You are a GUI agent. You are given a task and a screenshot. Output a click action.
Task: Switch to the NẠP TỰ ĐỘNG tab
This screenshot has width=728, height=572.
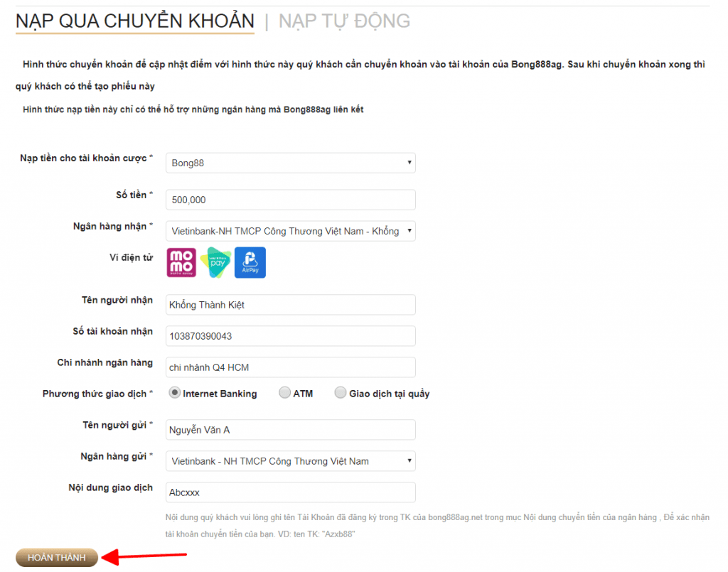(343, 21)
